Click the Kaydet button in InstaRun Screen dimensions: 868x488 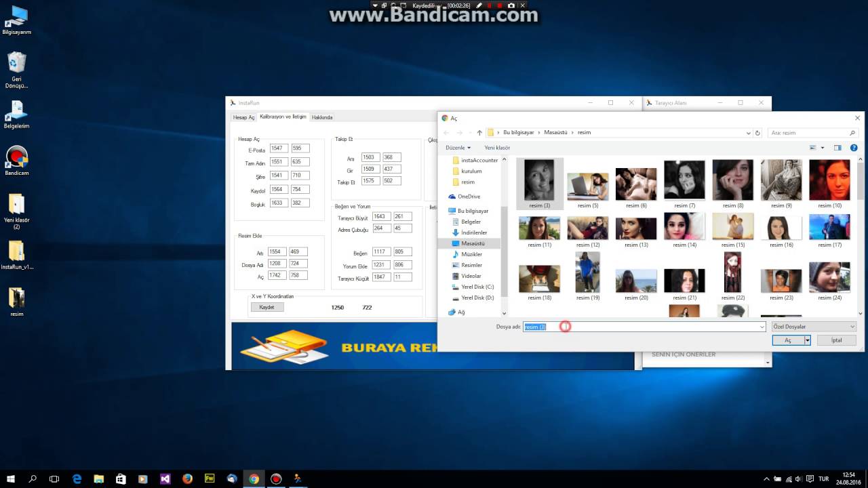267,307
